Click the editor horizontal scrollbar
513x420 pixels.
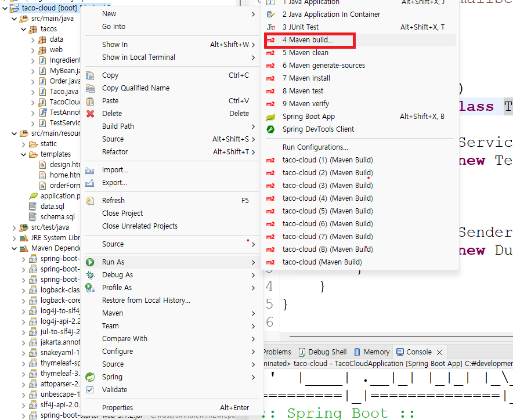(x=401, y=336)
